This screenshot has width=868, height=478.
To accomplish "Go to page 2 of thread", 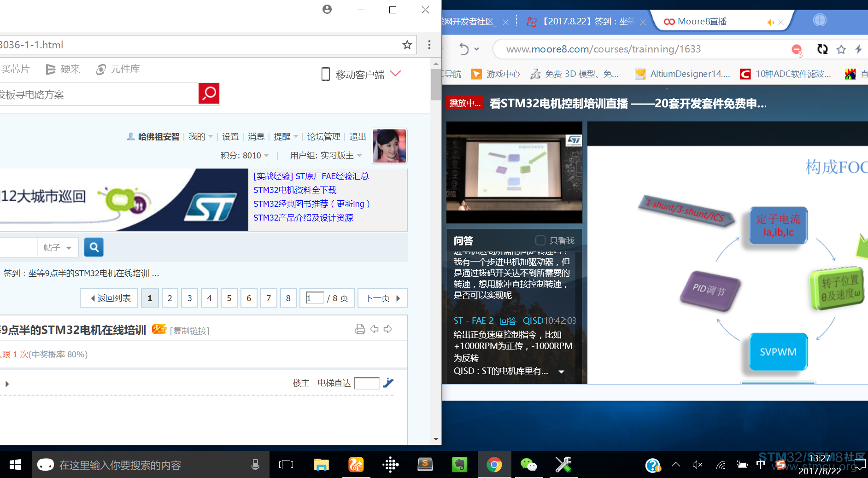I will pos(170,298).
